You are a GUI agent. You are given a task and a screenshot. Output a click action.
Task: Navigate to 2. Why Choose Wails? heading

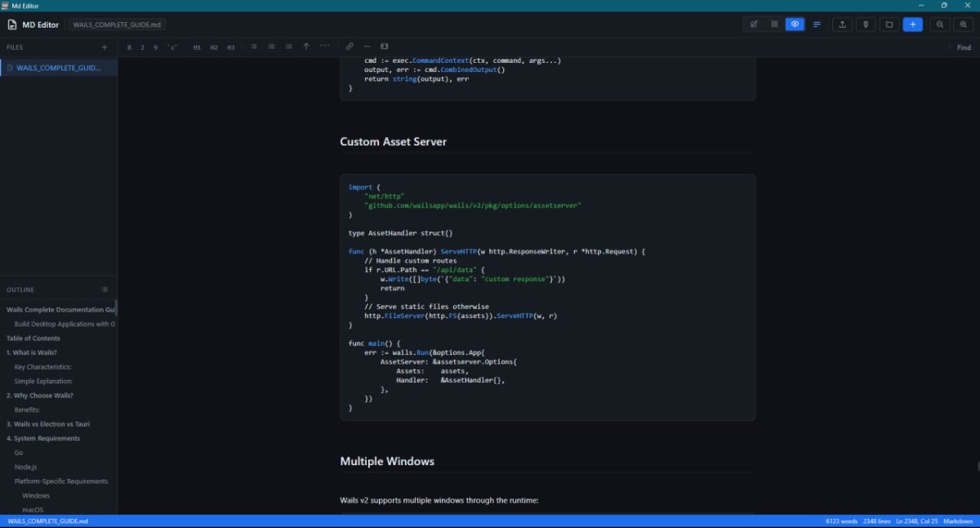39,396
